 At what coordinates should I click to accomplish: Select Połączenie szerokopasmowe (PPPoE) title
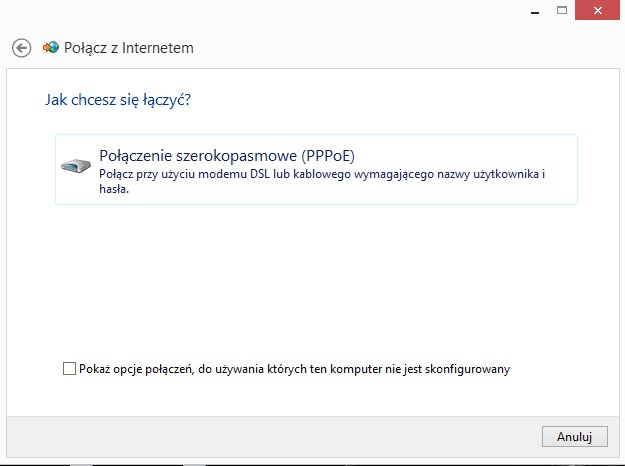(227, 156)
